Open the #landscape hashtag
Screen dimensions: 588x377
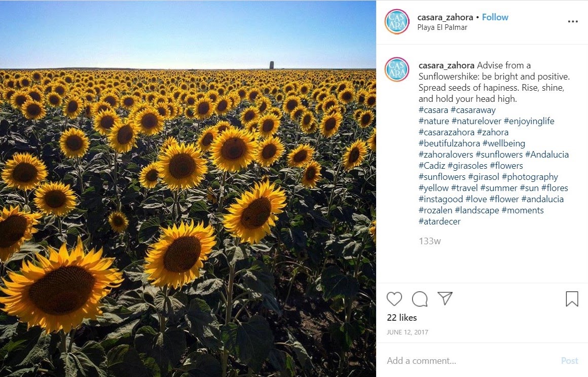pos(476,210)
